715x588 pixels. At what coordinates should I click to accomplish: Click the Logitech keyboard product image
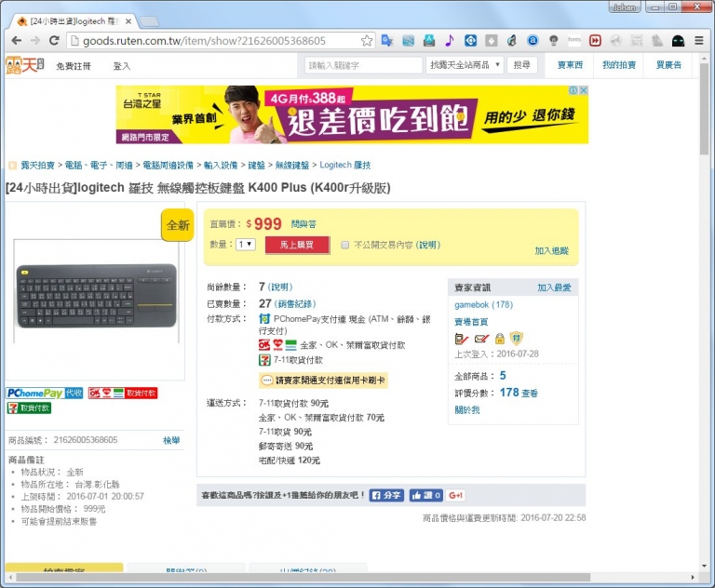click(96, 295)
